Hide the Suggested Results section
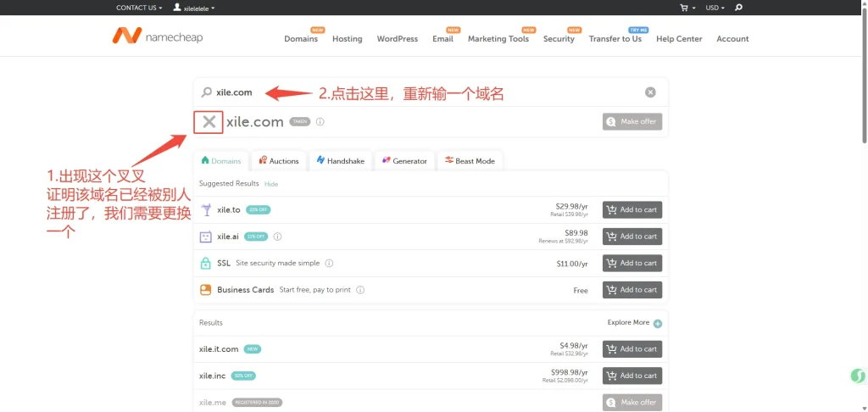The height and width of the screenshot is (412, 868). (x=271, y=184)
